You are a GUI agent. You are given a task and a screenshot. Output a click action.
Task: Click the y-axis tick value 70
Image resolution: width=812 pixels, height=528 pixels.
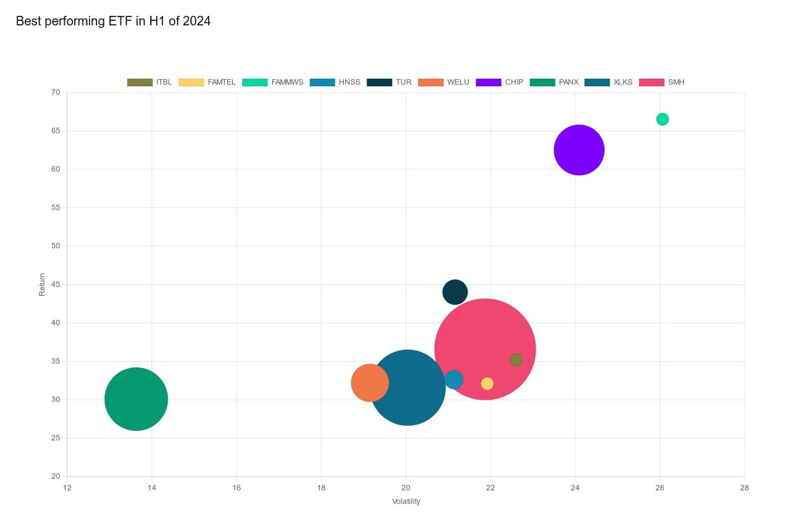click(56, 93)
